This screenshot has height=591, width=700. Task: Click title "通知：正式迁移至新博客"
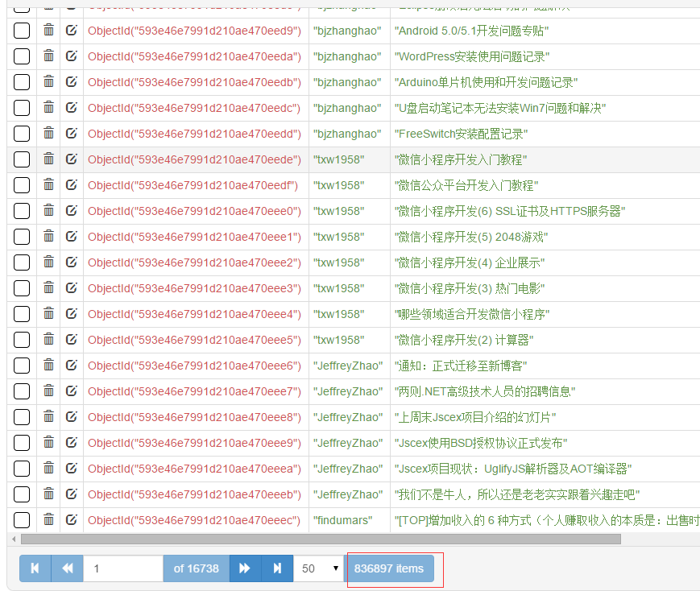[x=461, y=366]
